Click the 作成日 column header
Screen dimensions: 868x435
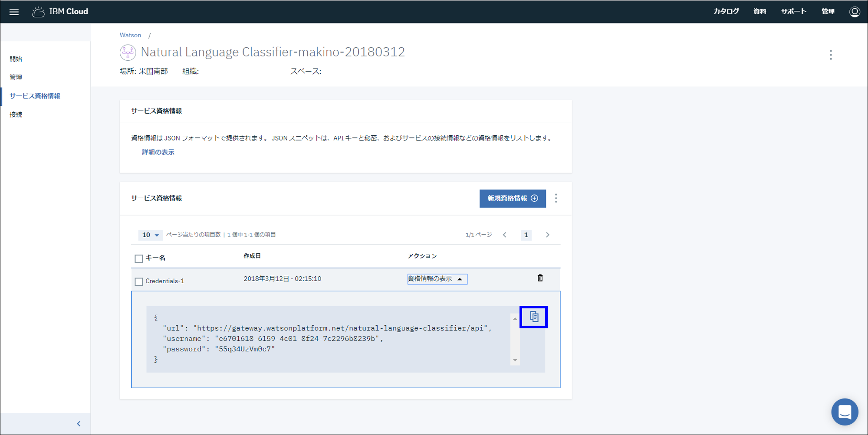point(252,256)
